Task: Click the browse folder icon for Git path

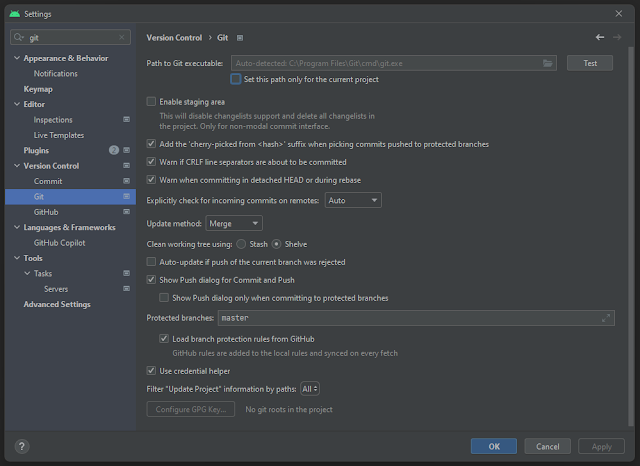Action: click(x=548, y=63)
